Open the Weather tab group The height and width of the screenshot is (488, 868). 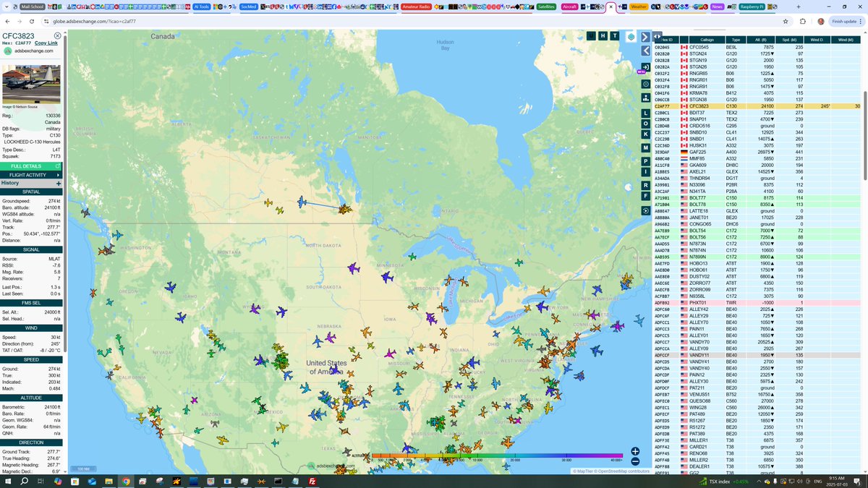[x=638, y=7]
